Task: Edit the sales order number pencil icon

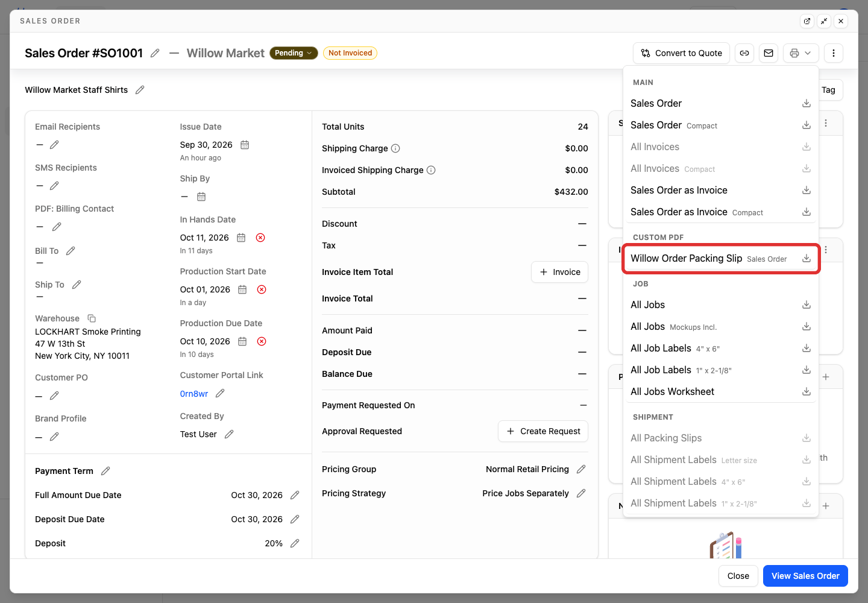Action: pyautogui.click(x=155, y=53)
